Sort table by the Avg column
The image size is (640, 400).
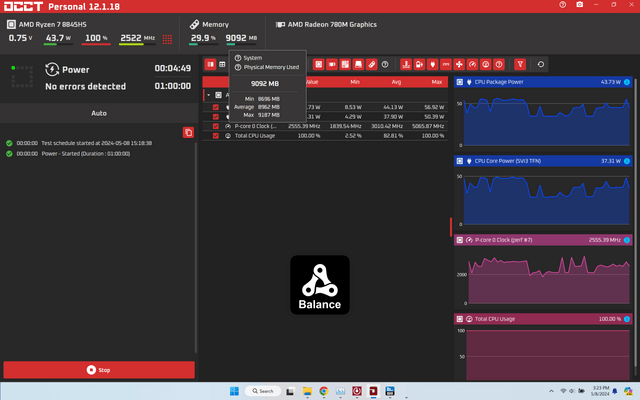[396, 82]
